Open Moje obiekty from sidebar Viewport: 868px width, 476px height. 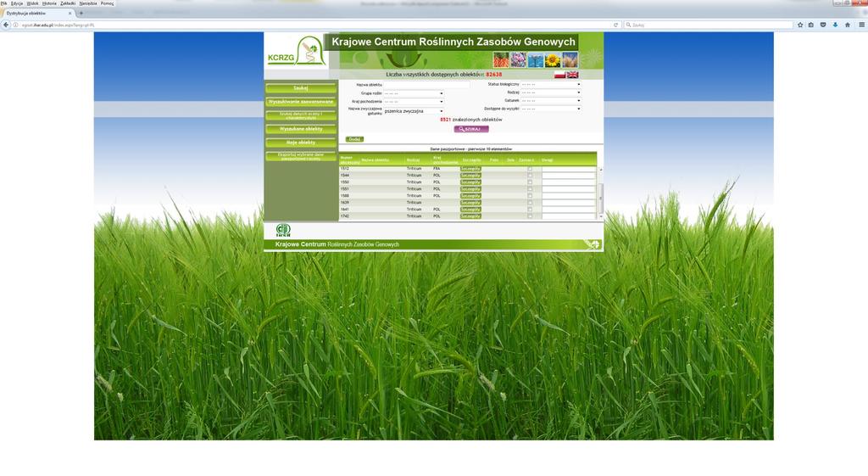click(x=301, y=143)
